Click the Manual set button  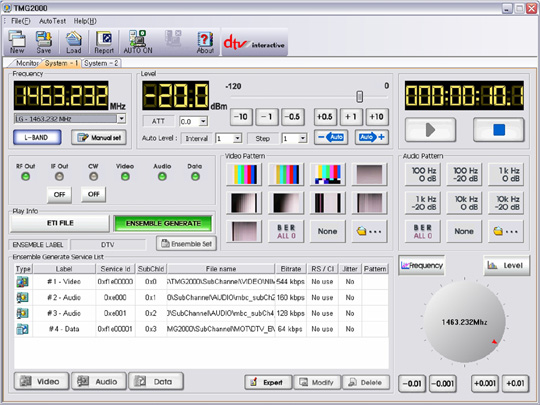coord(99,137)
